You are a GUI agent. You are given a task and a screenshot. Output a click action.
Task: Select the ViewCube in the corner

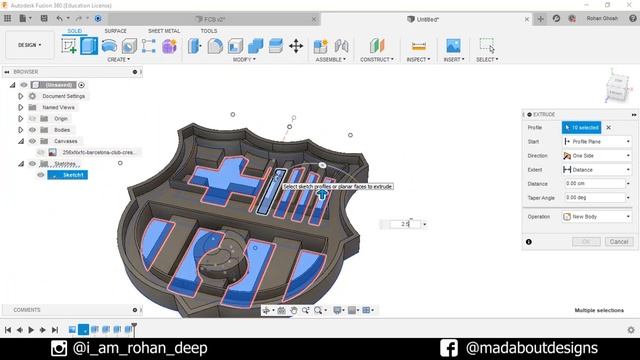pyautogui.click(x=617, y=87)
